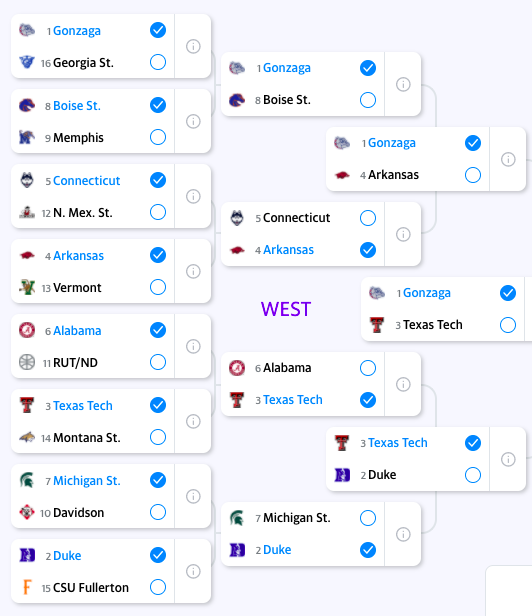This screenshot has width=532, height=616.
Task: View info for Connecticut vs Arkansas second round
Action: pyautogui.click(x=403, y=234)
